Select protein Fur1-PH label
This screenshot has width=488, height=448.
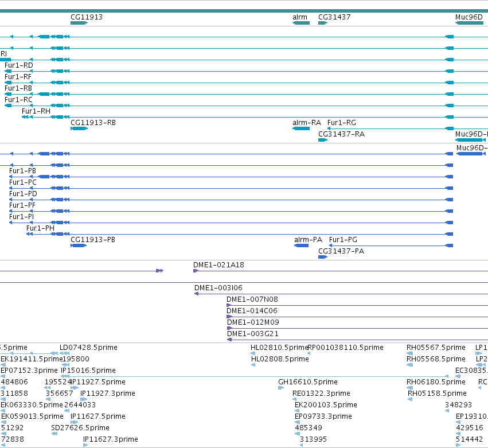[40, 228]
